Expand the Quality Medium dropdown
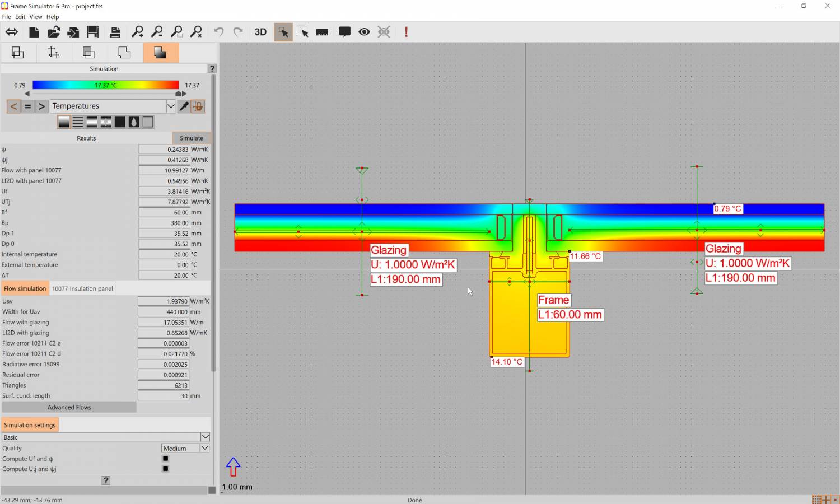The height and width of the screenshot is (504, 840). click(x=204, y=448)
